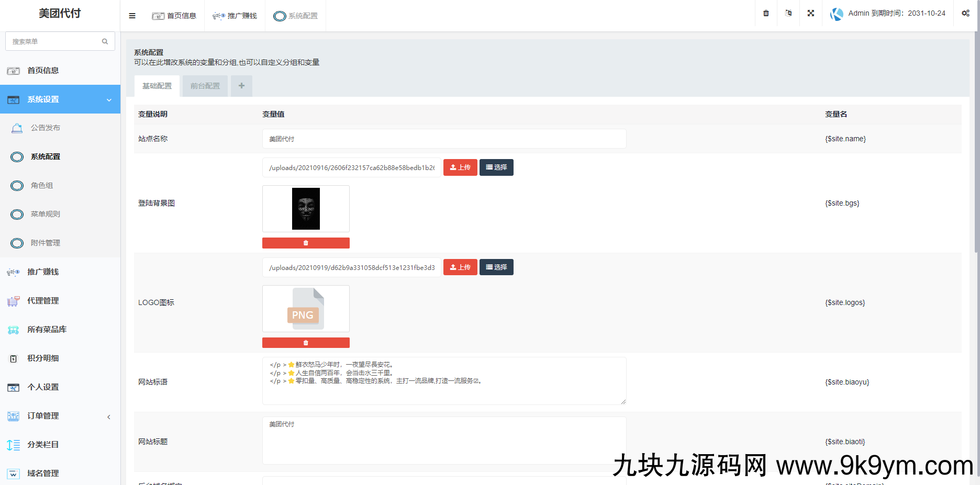Select the 基础配置 tab
The width and height of the screenshot is (980, 485).
pos(157,85)
